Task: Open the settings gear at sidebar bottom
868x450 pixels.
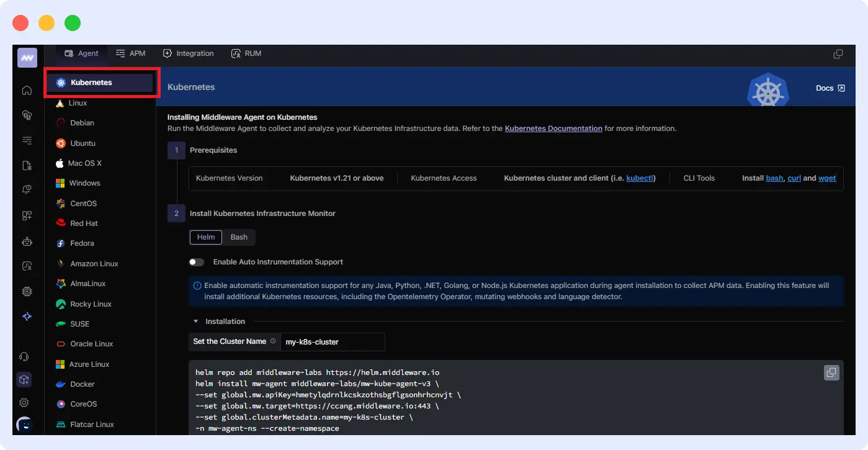Action: tap(25, 402)
